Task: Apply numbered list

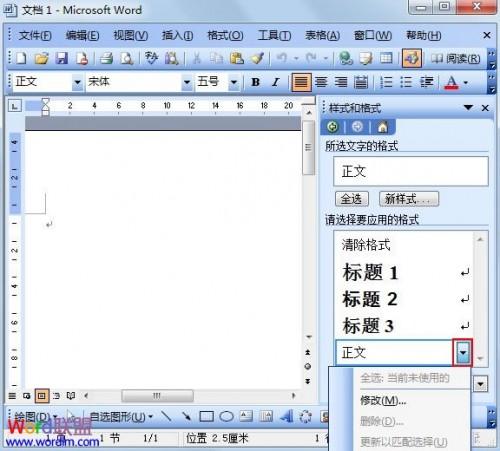Action: click(386, 82)
